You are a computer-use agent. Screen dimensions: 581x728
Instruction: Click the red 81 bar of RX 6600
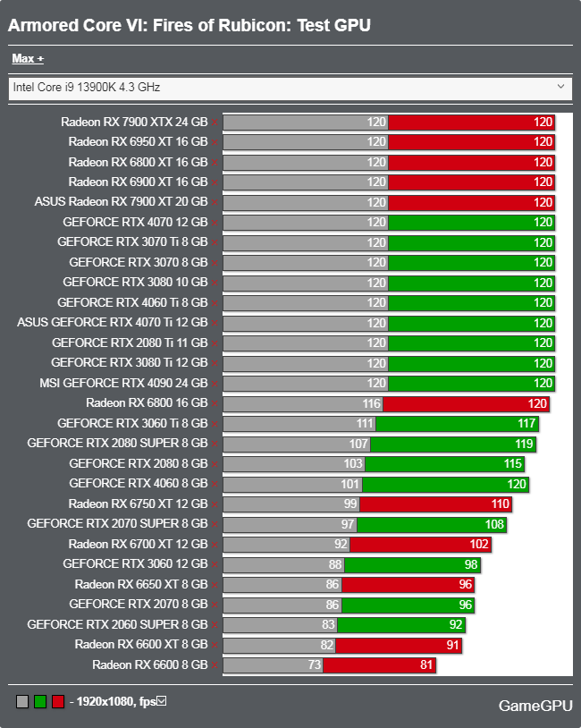(x=379, y=665)
